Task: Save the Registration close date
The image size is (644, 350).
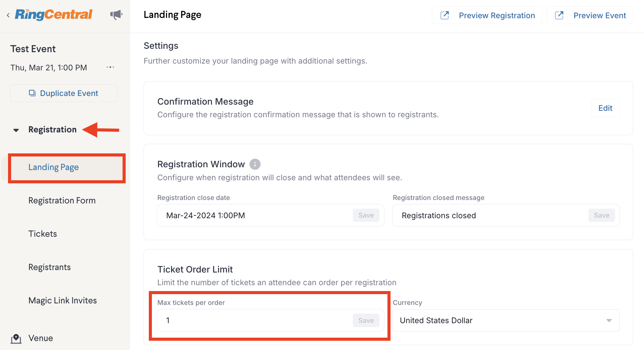Action: coord(366,215)
